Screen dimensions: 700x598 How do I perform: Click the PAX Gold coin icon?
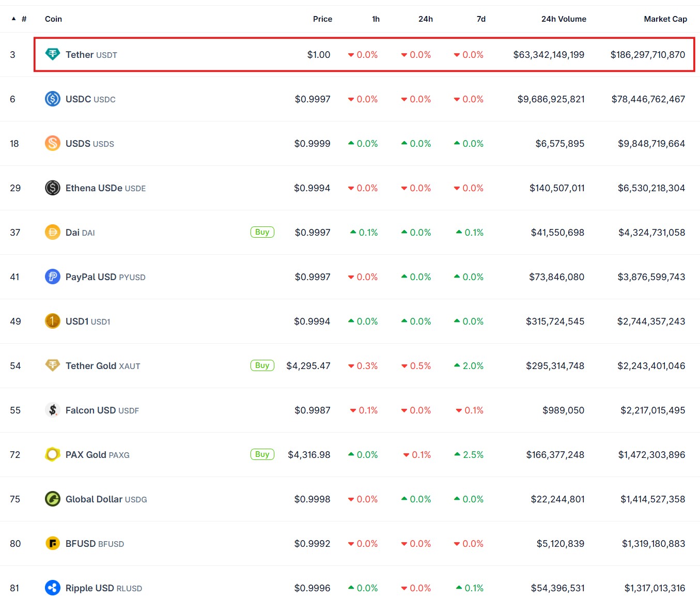(x=52, y=454)
